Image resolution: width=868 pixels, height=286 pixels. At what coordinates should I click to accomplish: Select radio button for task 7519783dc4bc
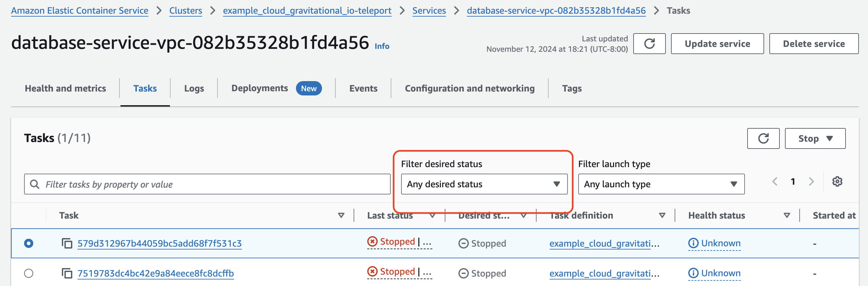tap(29, 273)
